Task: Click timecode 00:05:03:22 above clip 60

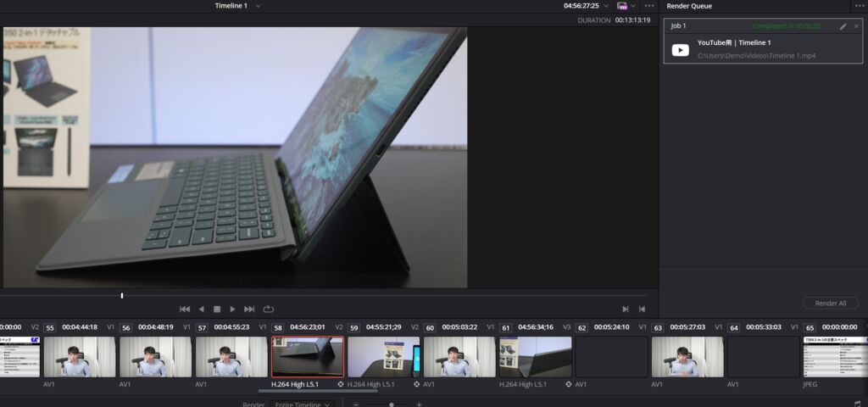Action: click(459, 327)
